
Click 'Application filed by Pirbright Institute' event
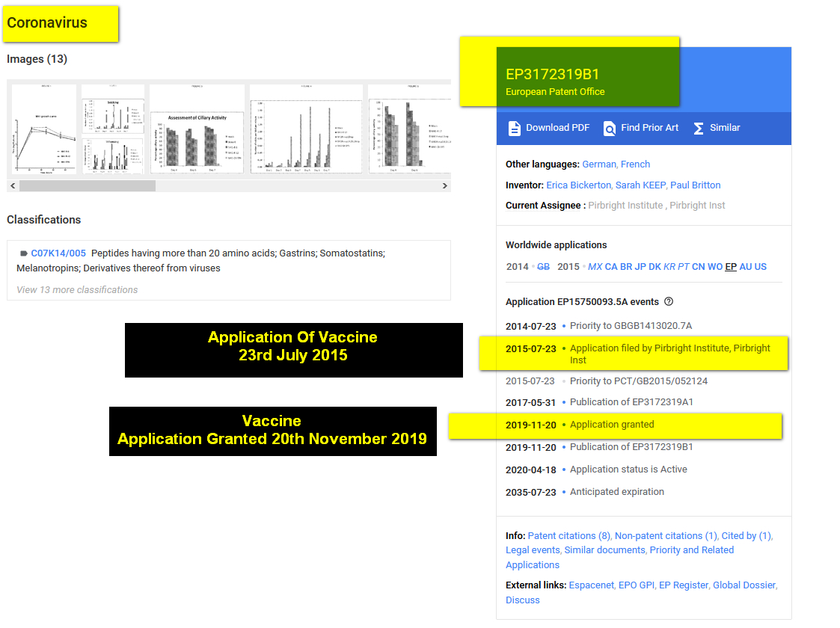tap(670, 354)
